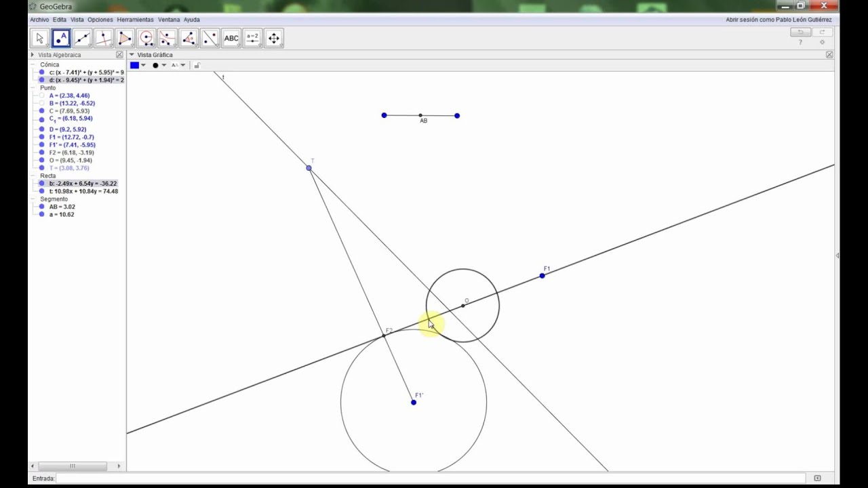Open help with the question mark icon
This screenshot has height=488, width=868.
(800, 42)
